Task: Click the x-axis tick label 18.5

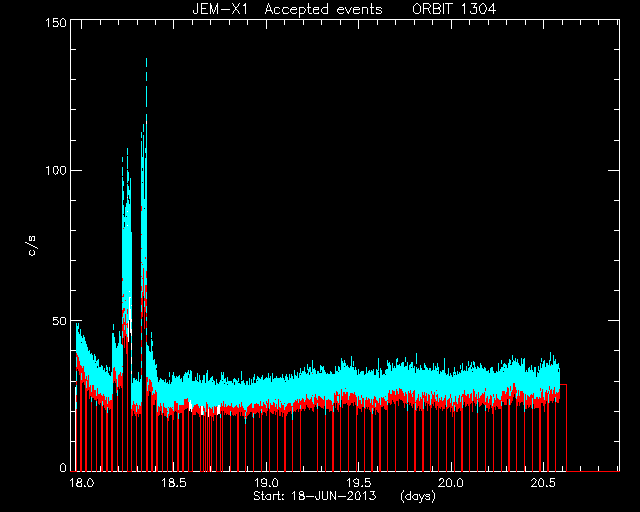Action: point(174,483)
